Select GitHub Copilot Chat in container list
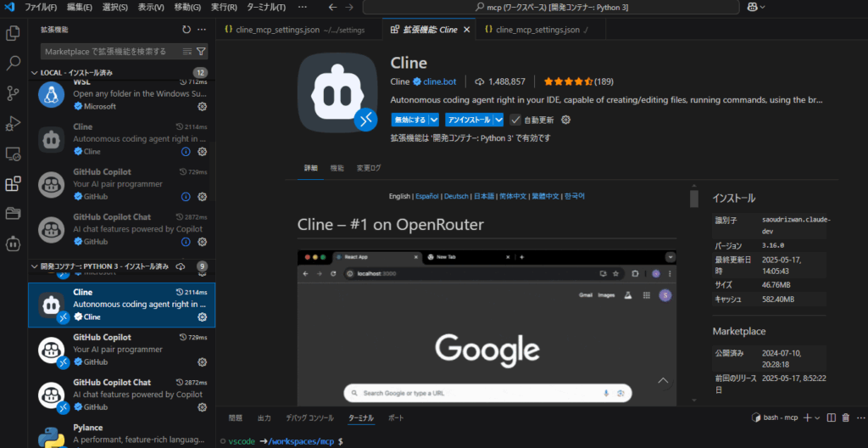This screenshot has width=868, height=448. click(x=122, y=395)
